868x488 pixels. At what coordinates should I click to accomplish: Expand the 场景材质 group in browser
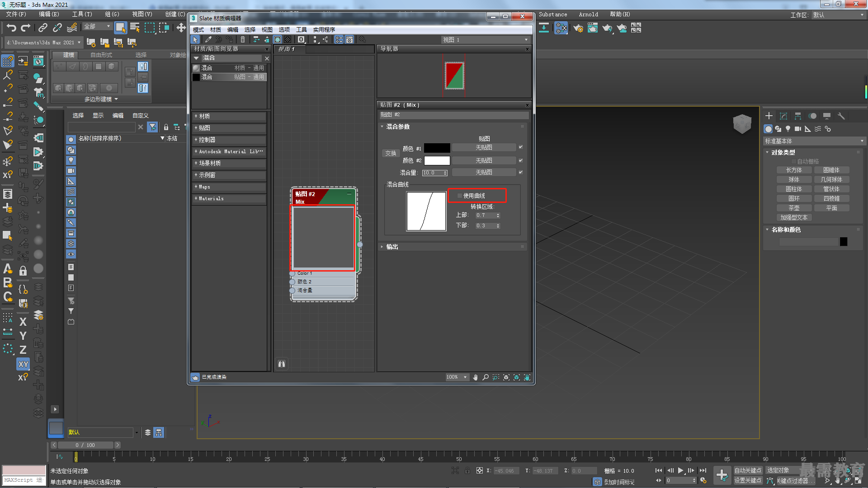pyautogui.click(x=229, y=163)
